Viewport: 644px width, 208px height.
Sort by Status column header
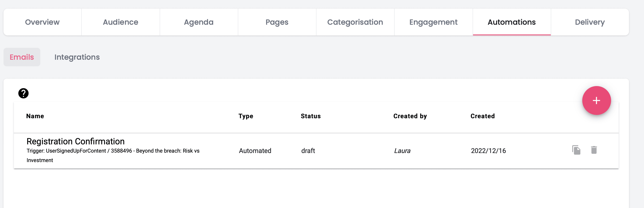[310, 116]
